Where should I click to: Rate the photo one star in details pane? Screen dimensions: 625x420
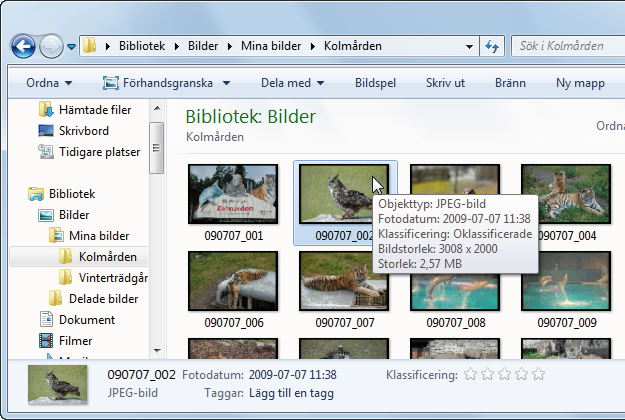coord(470,374)
